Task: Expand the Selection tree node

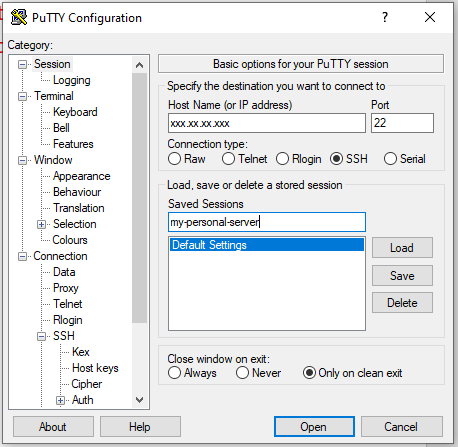Action: [41, 224]
